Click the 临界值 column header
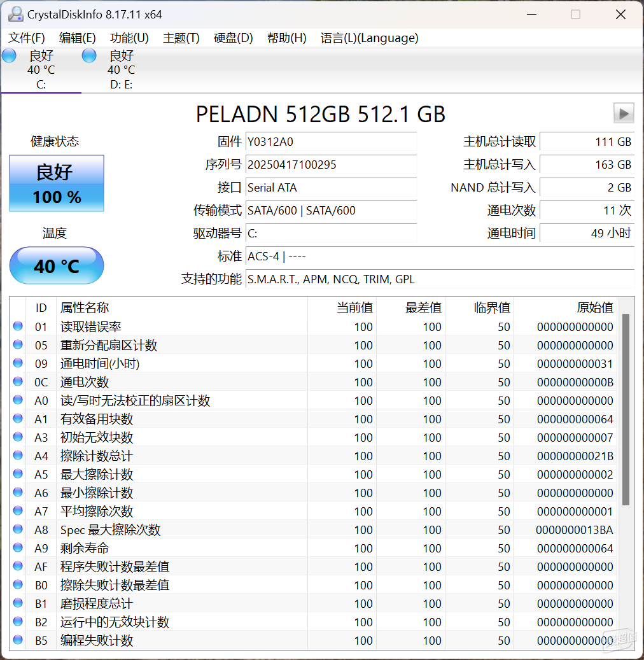 479,307
